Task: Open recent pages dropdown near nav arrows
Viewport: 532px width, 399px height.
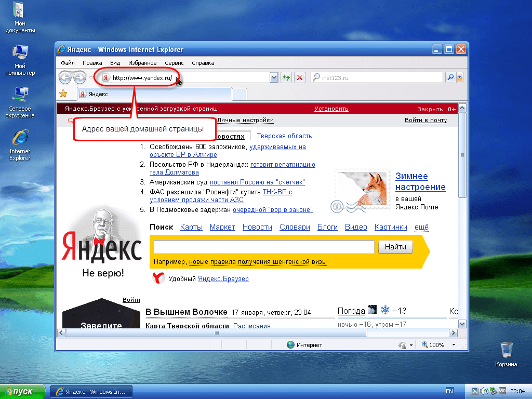Action: tap(91, 78)
